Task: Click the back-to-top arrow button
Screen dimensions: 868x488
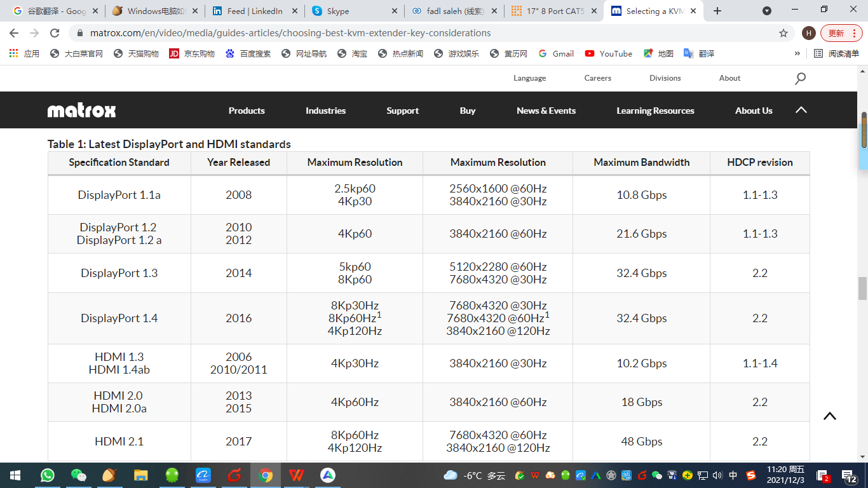Action: (830, 416)
